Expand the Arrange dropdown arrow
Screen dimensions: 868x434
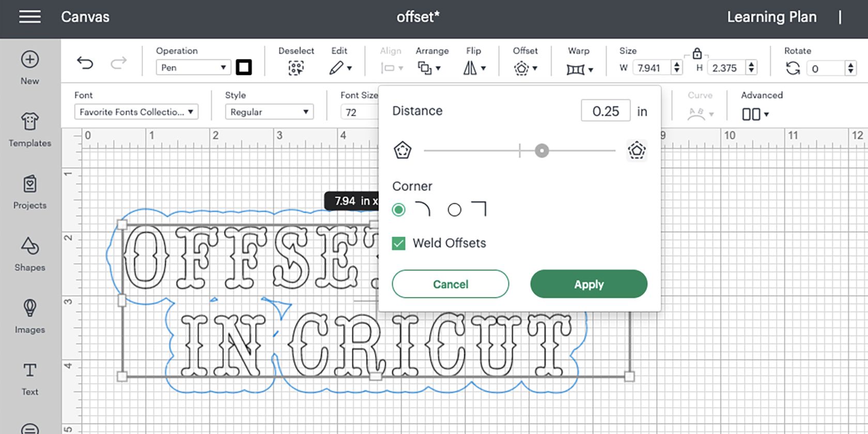coord(438,68)
